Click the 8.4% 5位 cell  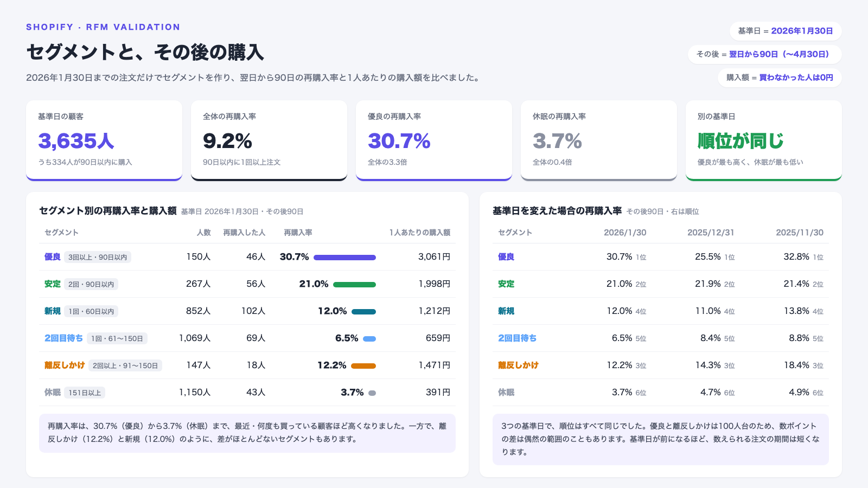(718, 338)
